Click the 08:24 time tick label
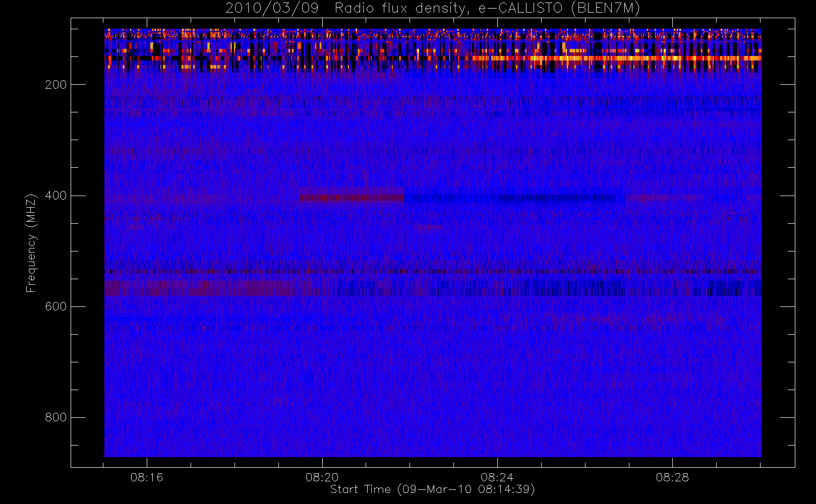Image resolution: width=816 pixels, height=504 pixels. (x=497, y=477)
